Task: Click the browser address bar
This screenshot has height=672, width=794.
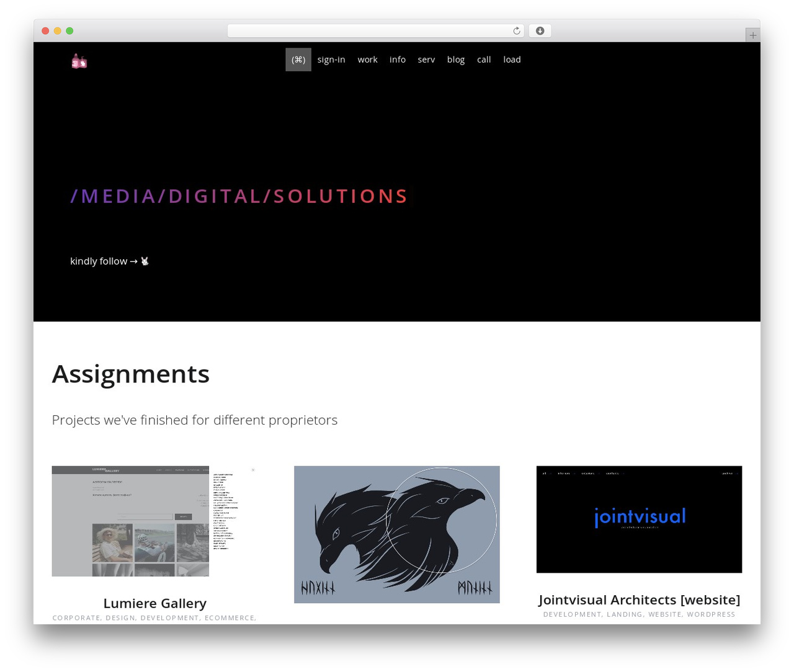Action: click(376, 31)
